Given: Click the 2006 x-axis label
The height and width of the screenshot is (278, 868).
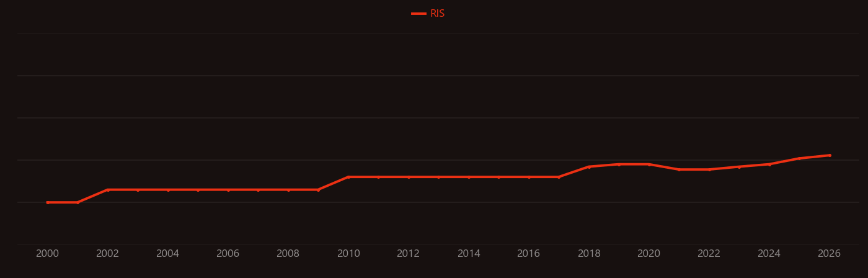Looking at the screenshot, I should coord(228,254).
